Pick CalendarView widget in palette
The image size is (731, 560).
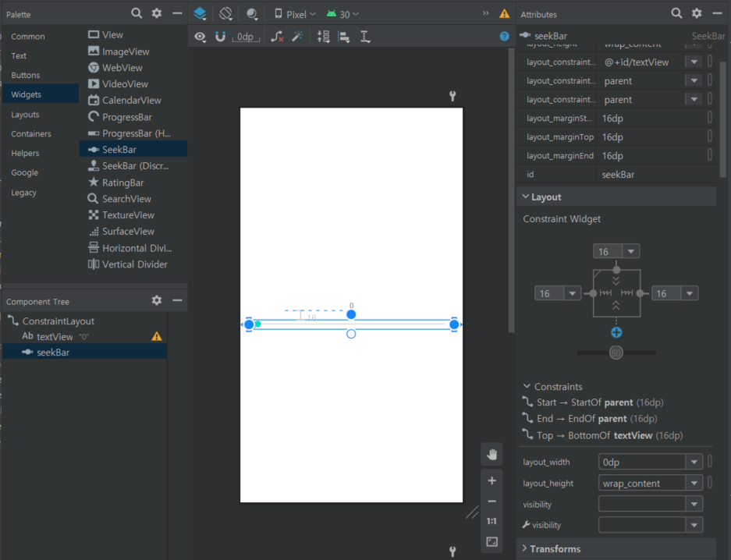pos(133,101)
